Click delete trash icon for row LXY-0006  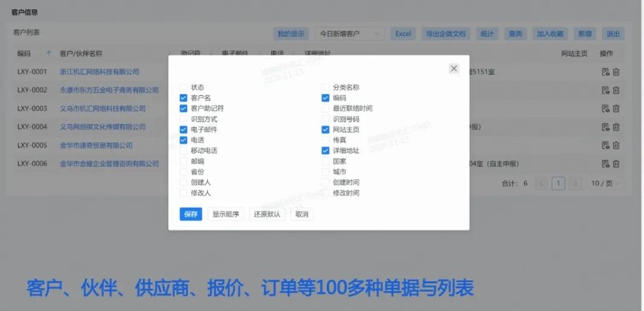[x=616, y=164]
